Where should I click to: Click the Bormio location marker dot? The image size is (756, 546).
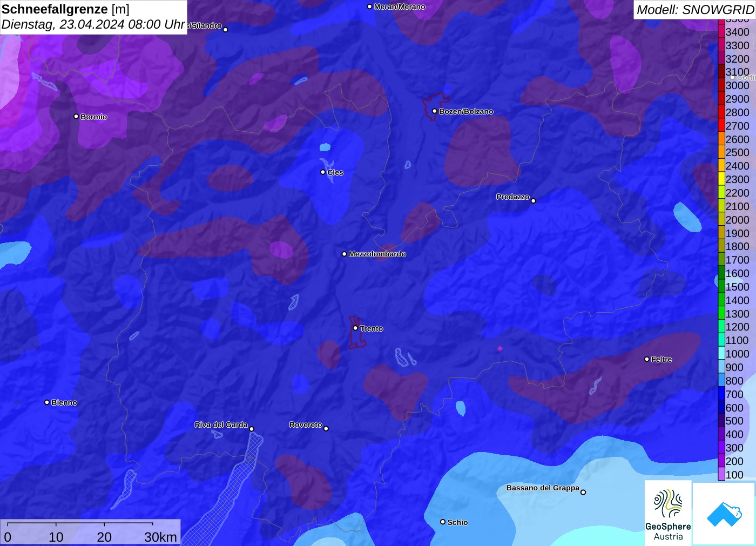[x=76, y=116]
